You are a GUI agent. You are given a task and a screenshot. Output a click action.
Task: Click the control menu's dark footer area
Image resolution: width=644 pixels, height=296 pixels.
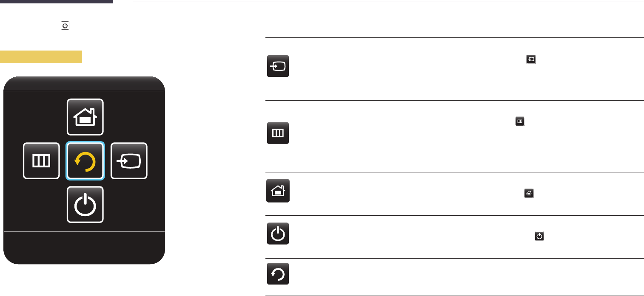point(84,248)
